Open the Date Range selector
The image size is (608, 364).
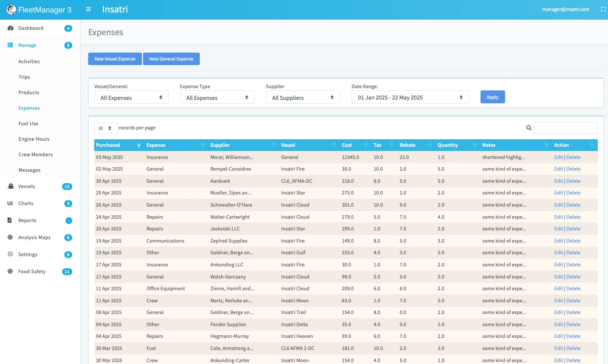click(x=410, y=98)
